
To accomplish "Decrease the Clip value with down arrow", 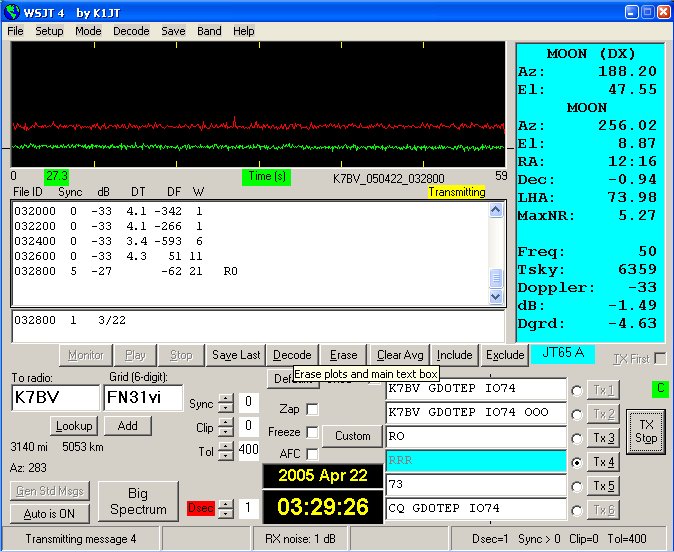I will coord(226,432).
